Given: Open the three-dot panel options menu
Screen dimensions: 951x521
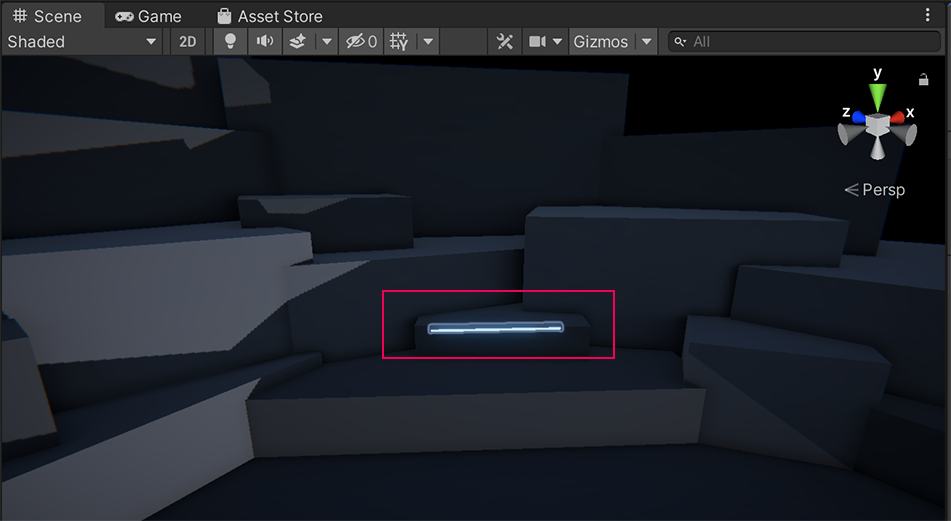Looking at the screenshot, I should click(927, 15).
